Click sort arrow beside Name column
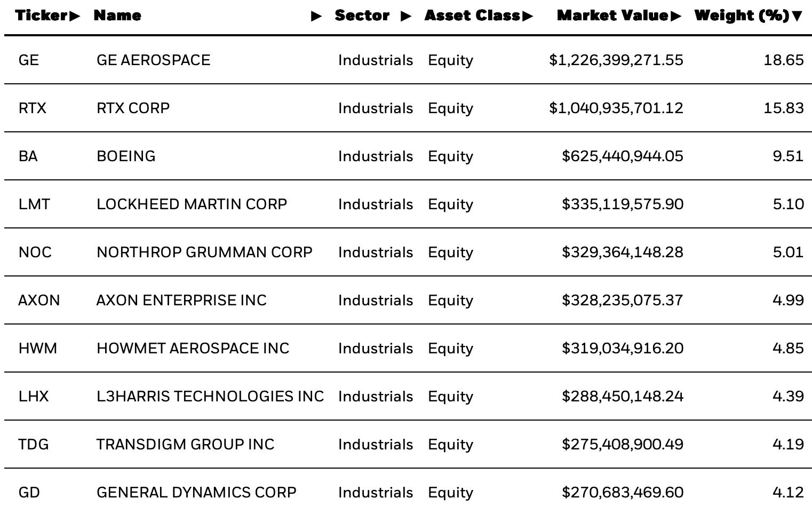Viewport: 812px width, 506px height. (x=317, y=16)
